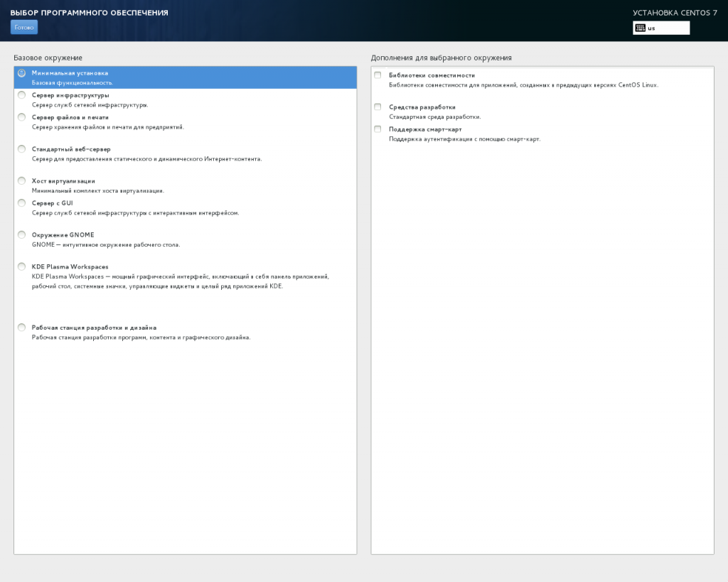Enable Библиотеки совместимости checkbox
The image size is (728, 582).
[378, 75]
